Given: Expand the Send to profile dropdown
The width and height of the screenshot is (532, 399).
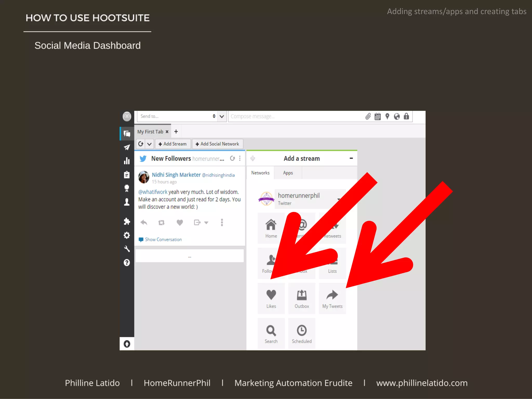Looking at the screenshot, I should click(222, 116).
